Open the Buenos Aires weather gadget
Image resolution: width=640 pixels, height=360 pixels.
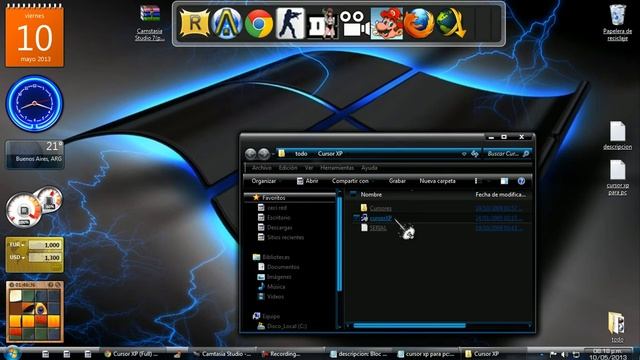(x=35, y=154)
